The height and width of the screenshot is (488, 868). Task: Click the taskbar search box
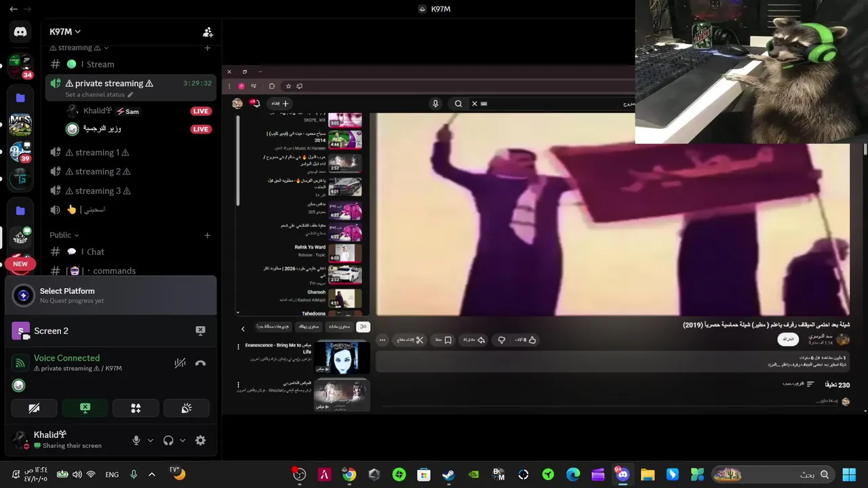pos(772,474)
